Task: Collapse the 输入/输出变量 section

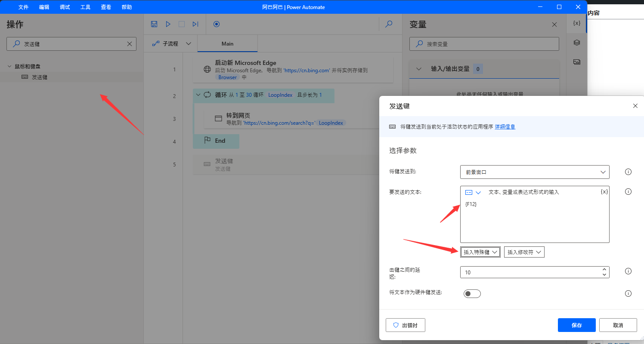Action: [x=419, y=69]
